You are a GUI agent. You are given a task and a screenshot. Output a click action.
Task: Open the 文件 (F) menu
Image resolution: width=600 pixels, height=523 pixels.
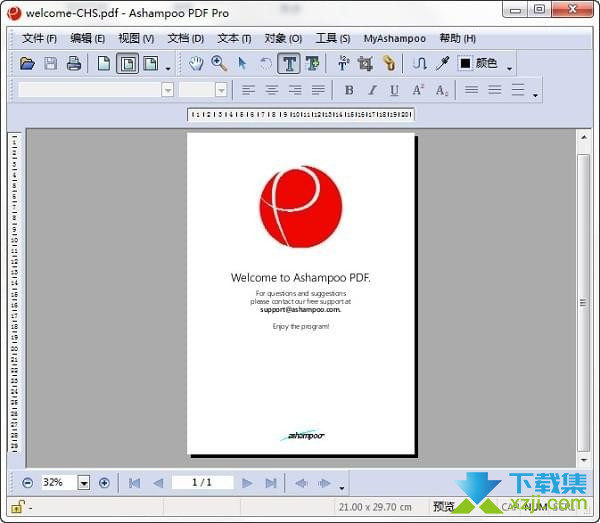point(39,38)
